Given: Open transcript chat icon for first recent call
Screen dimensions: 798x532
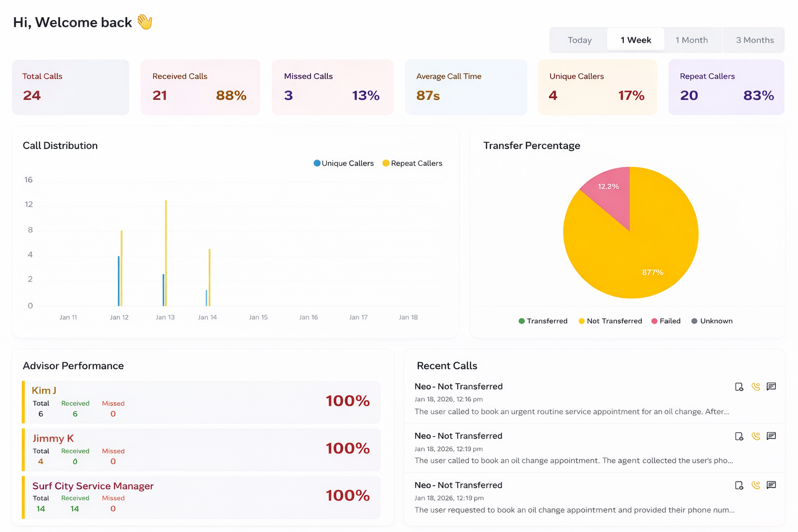Looking at the screenshot, I should pyautogui.click(x=772, y=387).
